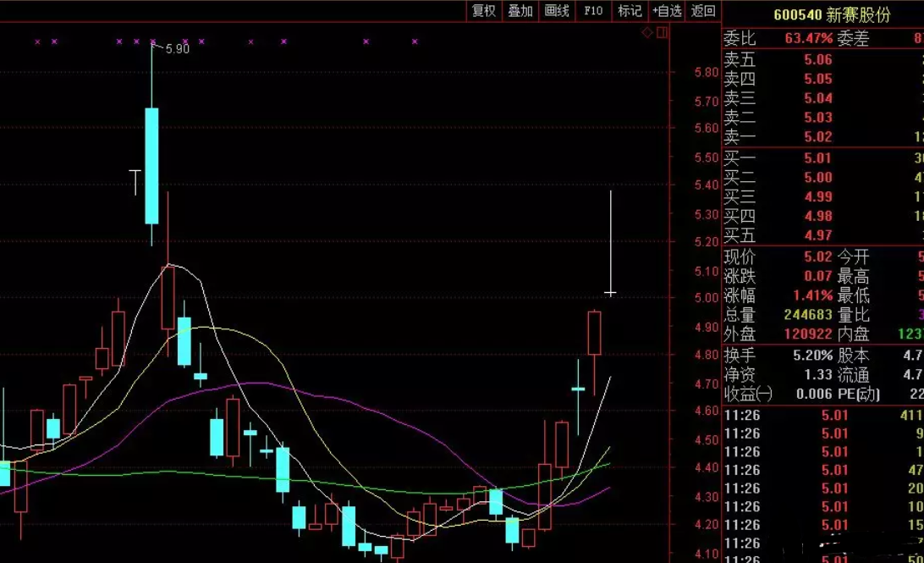This screenshot has height=563, width=924.
Task: Click the 现价 label
Action: pyautogui.click(x=740, y=257)
